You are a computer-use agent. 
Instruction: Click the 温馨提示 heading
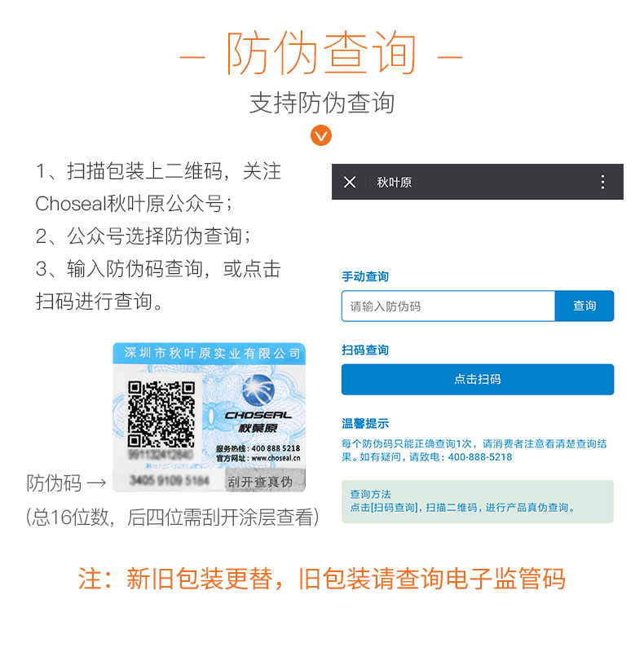point(365,424)
